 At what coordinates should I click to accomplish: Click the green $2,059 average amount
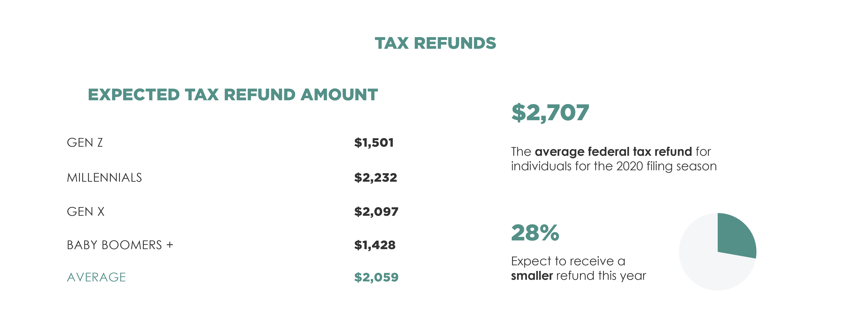[x=376, y=277]
